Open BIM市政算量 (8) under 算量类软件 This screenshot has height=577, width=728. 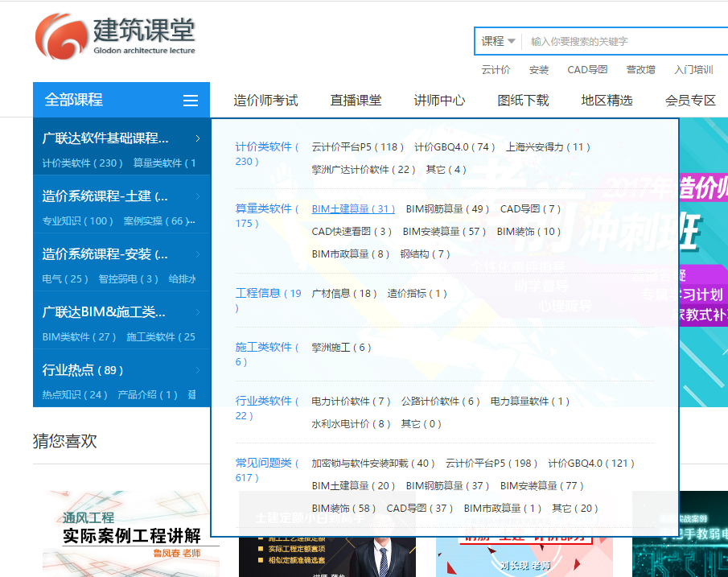[351, 254]
